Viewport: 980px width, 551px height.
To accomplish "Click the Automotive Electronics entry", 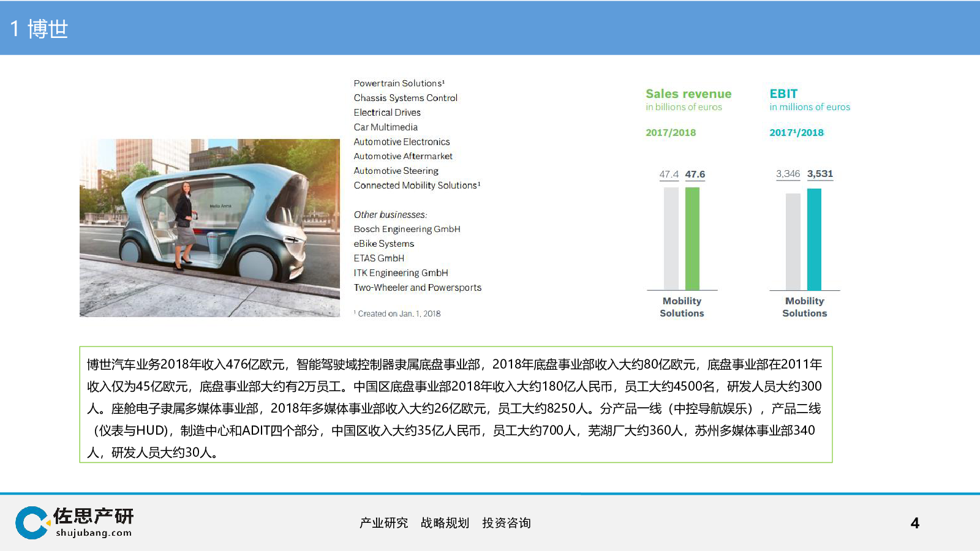I will point(402,142).
